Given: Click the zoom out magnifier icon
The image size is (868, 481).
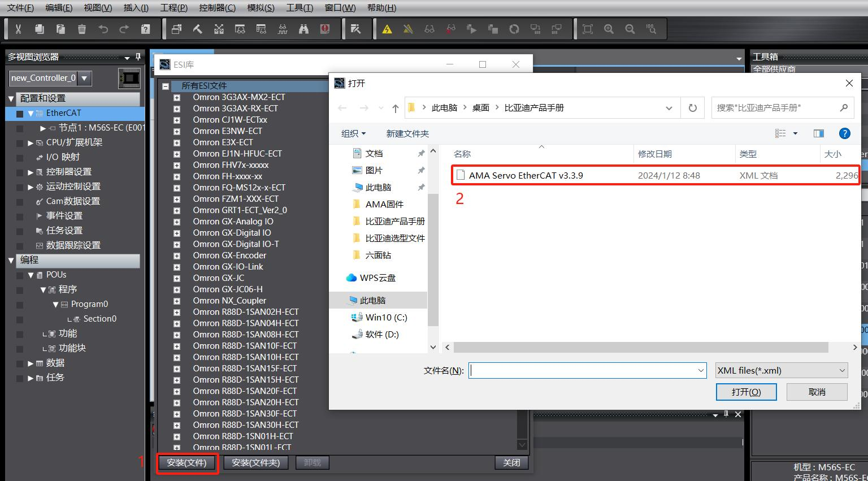Looking at the screenshot, I should 630,29.
